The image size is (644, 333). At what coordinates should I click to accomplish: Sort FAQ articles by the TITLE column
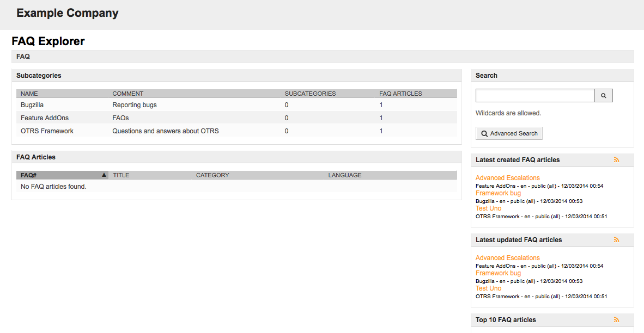point(120,175)
